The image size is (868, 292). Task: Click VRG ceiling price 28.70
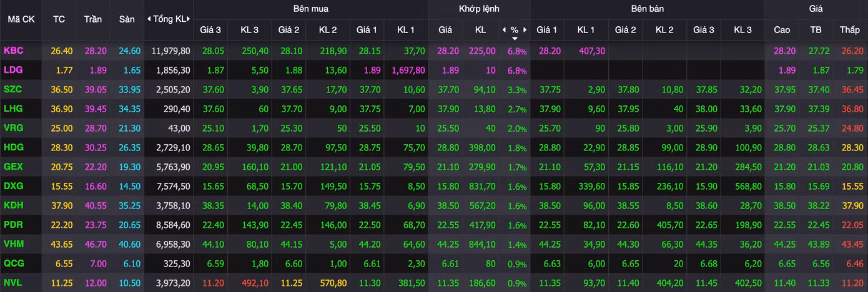tap(96, 129)
